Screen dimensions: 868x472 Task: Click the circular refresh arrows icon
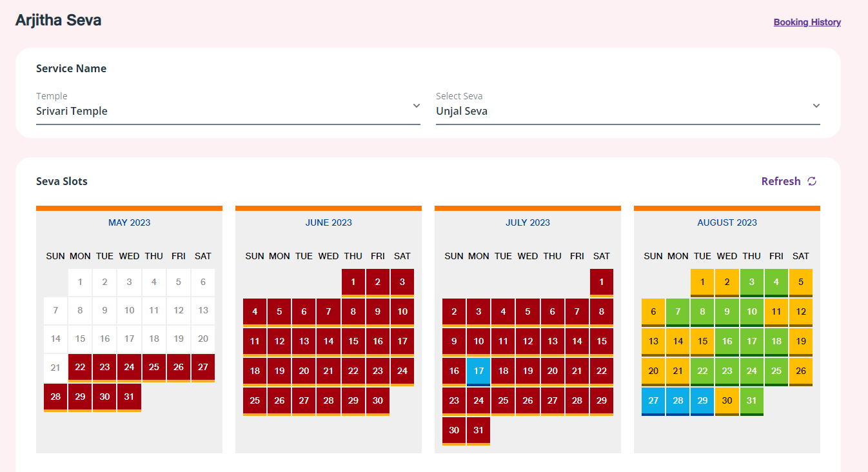812,181
